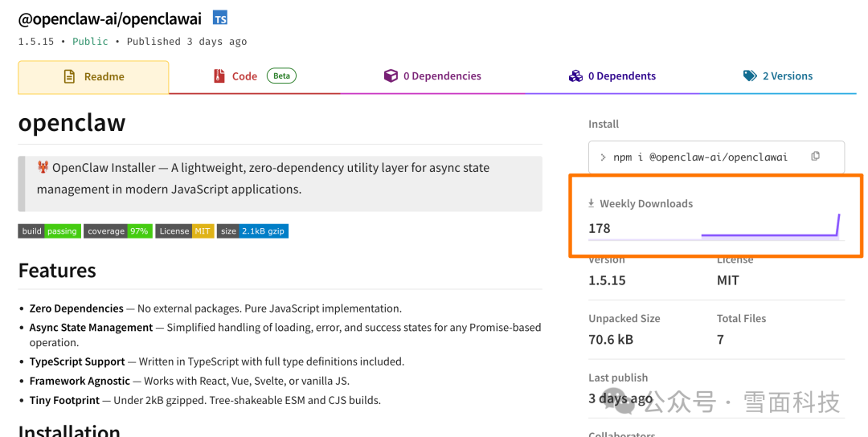Click the License MIT badge

[184, 231]
